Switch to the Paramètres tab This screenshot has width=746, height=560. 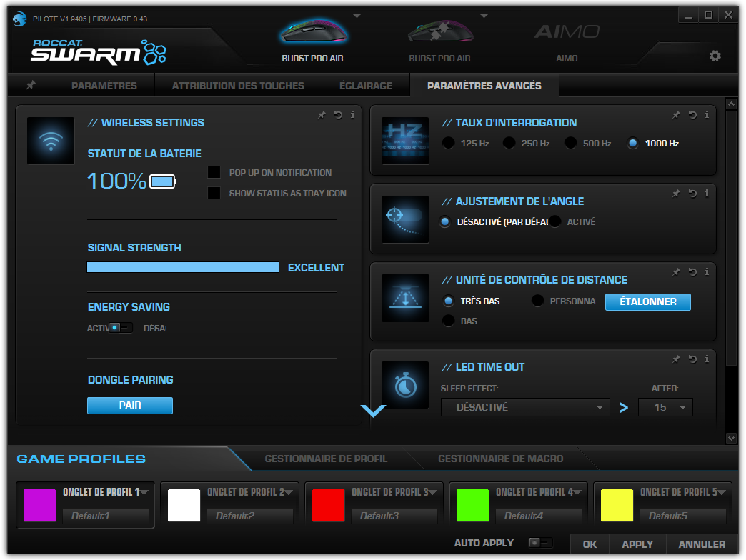(x=104, y=86)
